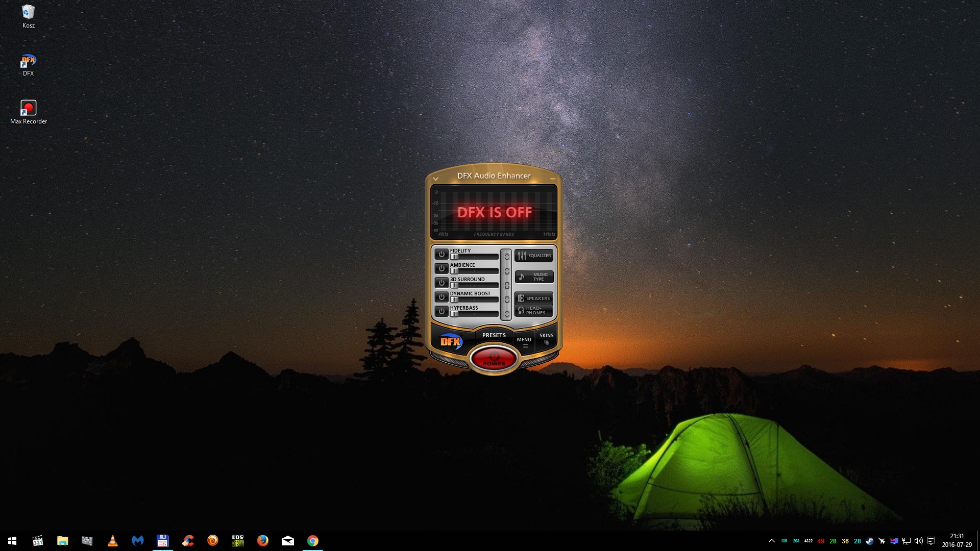Open the orange swirl taskbar app
This screenshot has height=551, width=980.
(212, 541)
